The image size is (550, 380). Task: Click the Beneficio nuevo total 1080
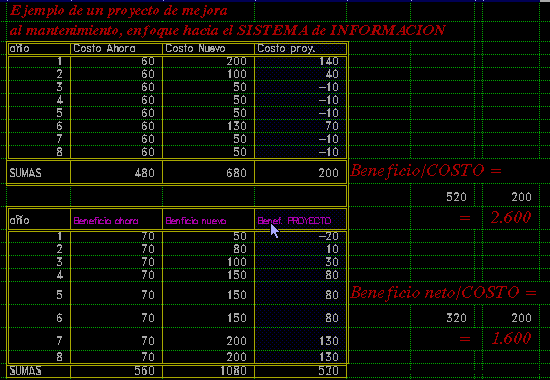coord(208,371)
